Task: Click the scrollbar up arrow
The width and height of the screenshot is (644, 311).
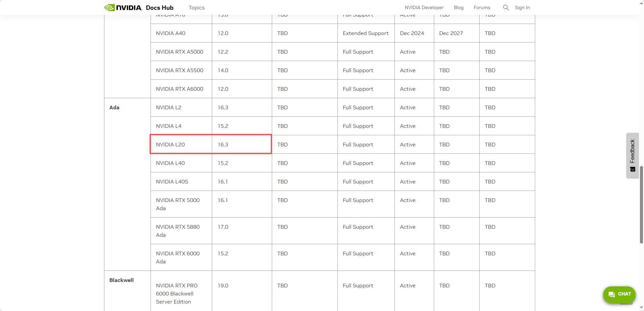Action: 641,3
